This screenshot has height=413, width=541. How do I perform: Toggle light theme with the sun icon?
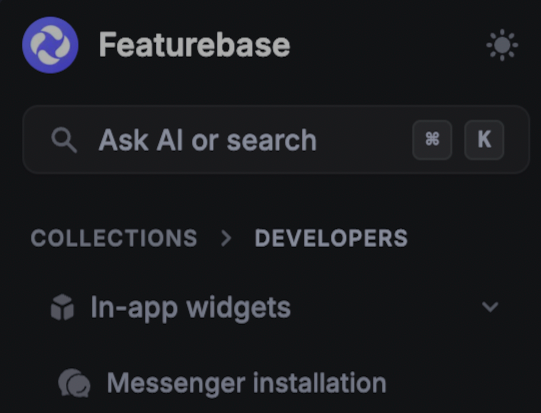tap(502, 45)
